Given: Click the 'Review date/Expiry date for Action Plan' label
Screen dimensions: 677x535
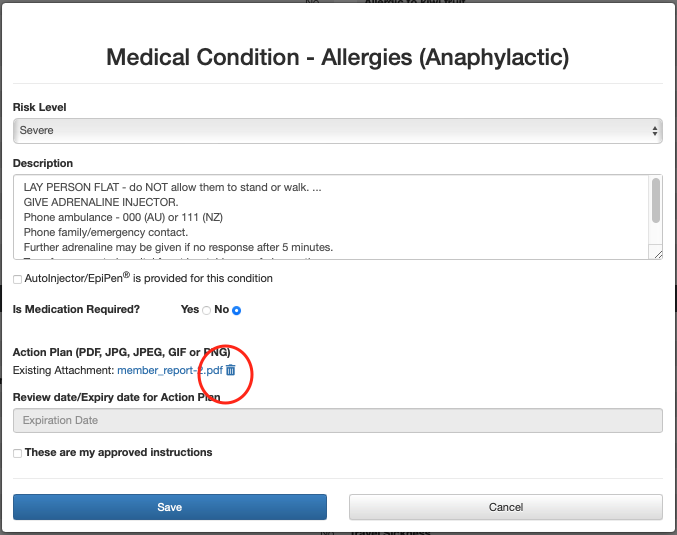Looking at the screenshot, I should tap(116, 397).
